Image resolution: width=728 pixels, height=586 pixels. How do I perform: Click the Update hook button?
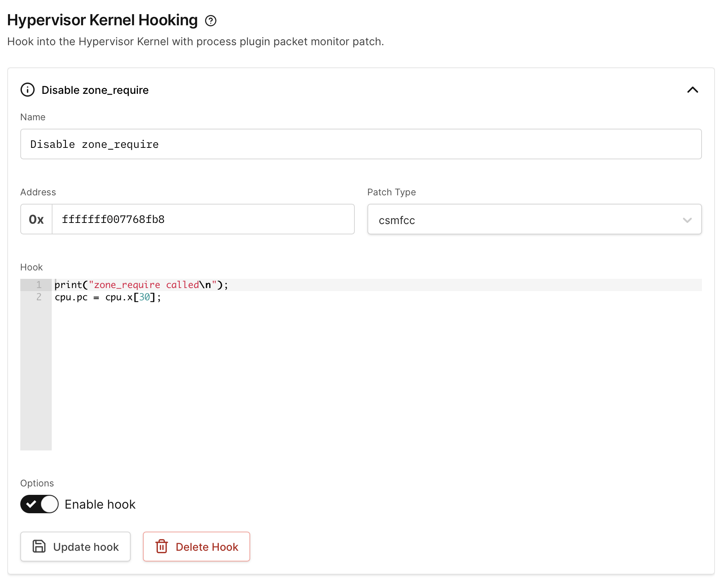pyautogui.click(x=75, y=547)
